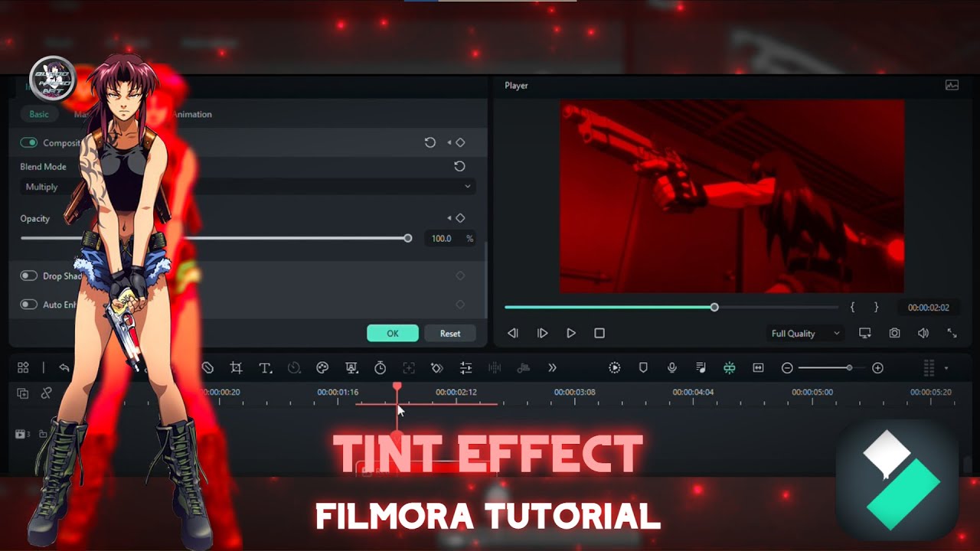Add Auto Enhance keyframe diamond
The width and height of the screenshot is (980, 551).
pos(460,304)
